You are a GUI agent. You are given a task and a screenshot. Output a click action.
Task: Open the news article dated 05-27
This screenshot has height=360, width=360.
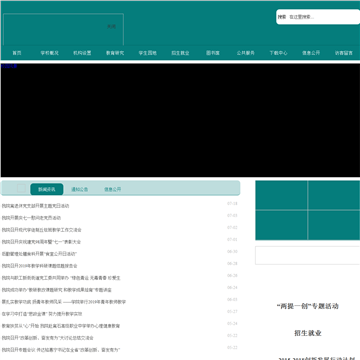[42, 314]
